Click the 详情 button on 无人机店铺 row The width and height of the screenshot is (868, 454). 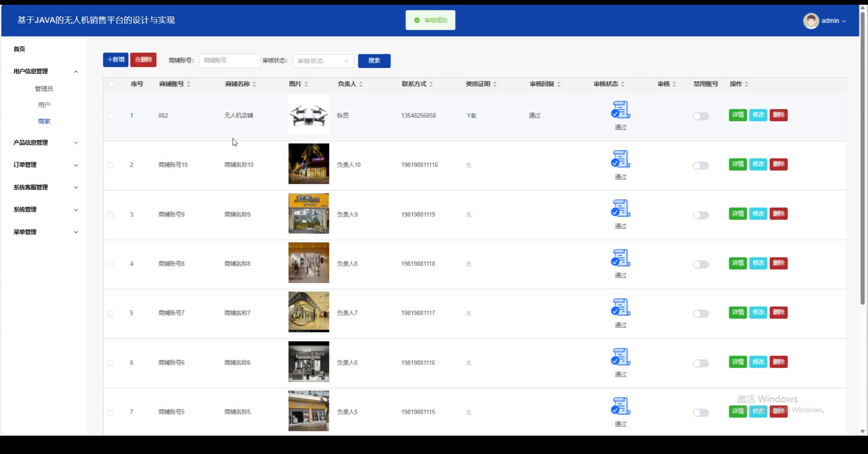coord(737,115)
